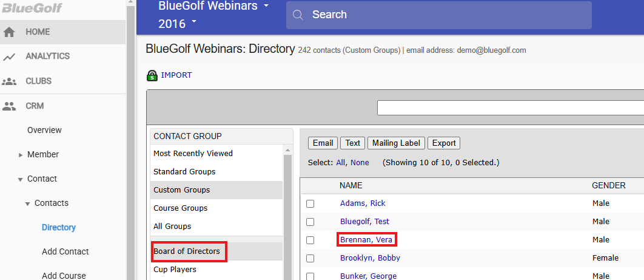Select Custom Groups
644x280 pixels.
click(216, 190)
